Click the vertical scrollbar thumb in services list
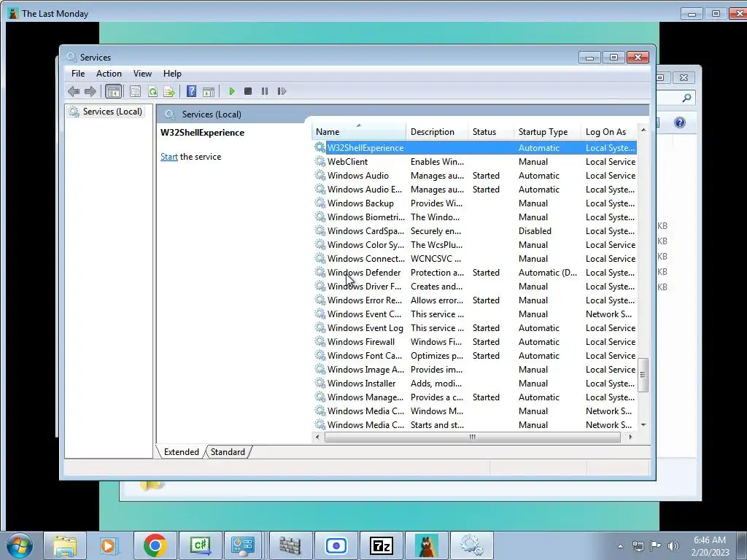747x560 pixels. [x=643, y=375]
